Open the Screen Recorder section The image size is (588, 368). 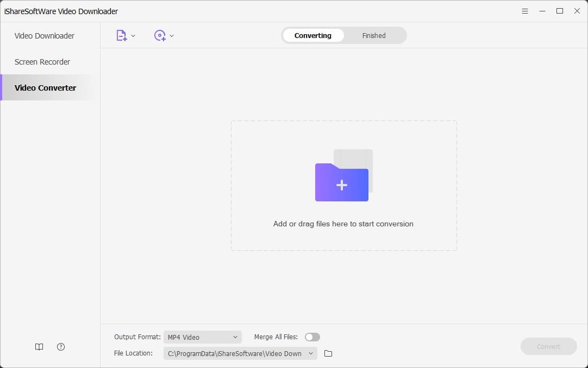point(42,61)
